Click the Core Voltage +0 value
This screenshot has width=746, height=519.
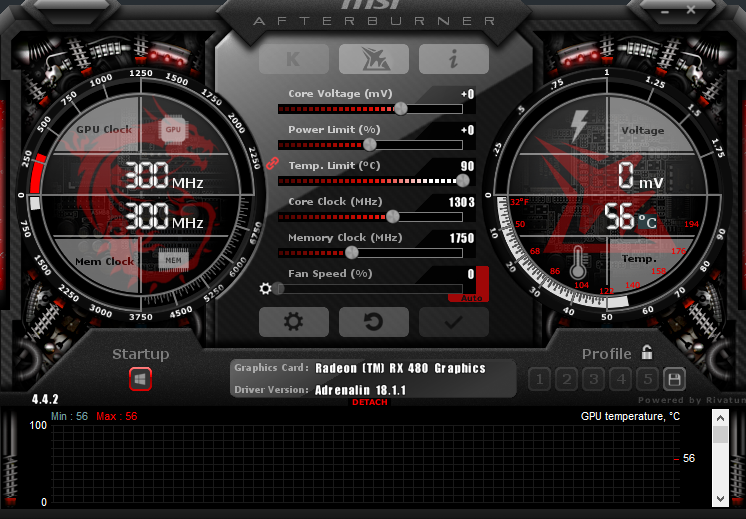pos(468,94)
